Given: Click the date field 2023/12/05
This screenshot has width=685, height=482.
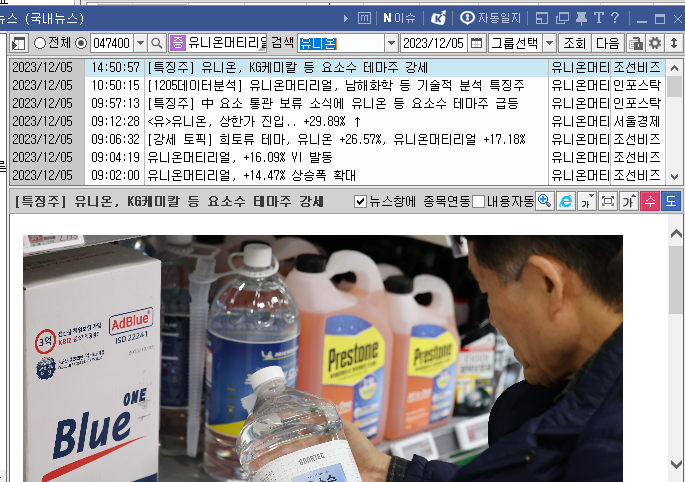Looking at the screenshot, I should click(433, 43).
